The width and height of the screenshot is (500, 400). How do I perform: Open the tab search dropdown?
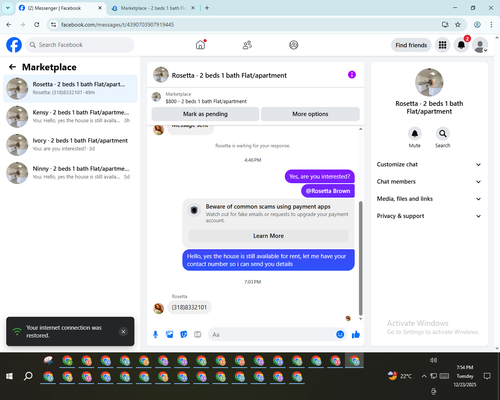pyautogui.click(x=8, y=8)
